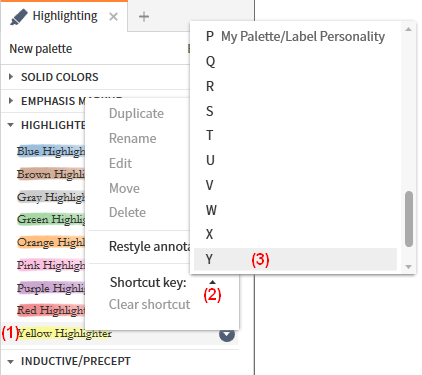Collapse the INDUCTIVE/PRECEPT section
The image size is (422, 375).
click(x=11, y=362)
